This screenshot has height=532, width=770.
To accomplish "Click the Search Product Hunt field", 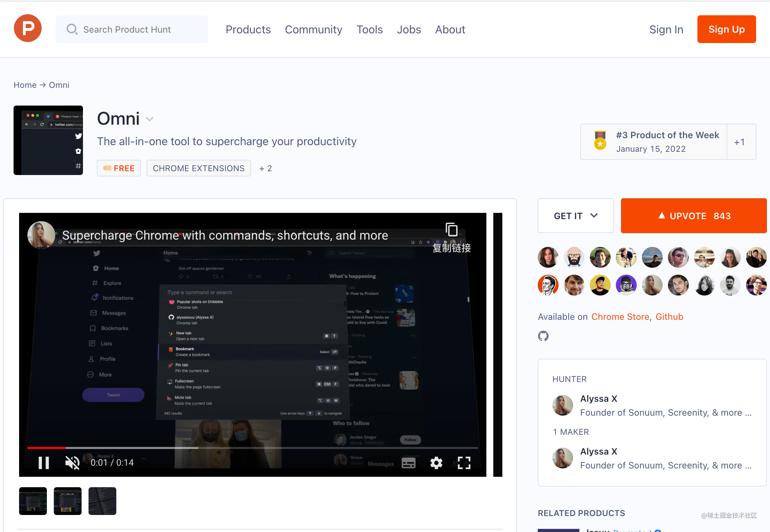I will (132, 30).
